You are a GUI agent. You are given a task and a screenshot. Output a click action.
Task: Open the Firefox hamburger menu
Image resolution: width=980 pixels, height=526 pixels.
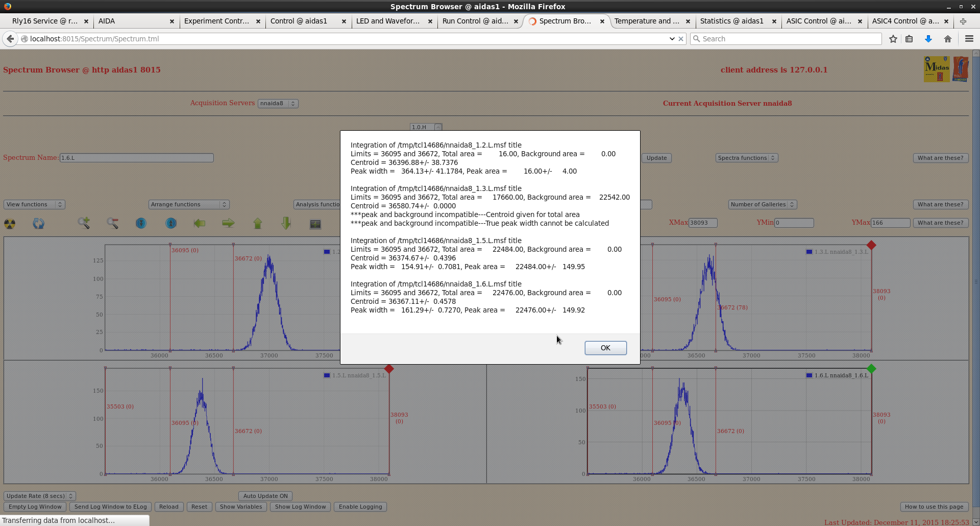pyautogui.click(x=969, y=39)
